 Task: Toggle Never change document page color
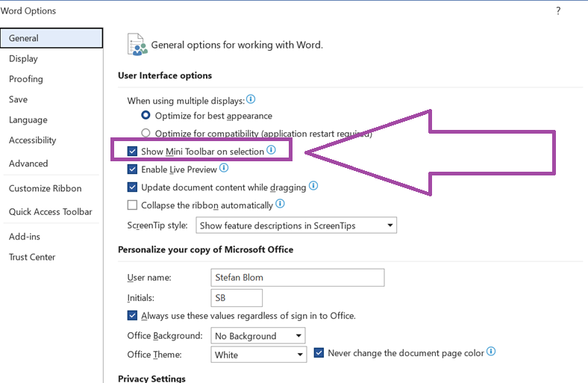(319, 352)
